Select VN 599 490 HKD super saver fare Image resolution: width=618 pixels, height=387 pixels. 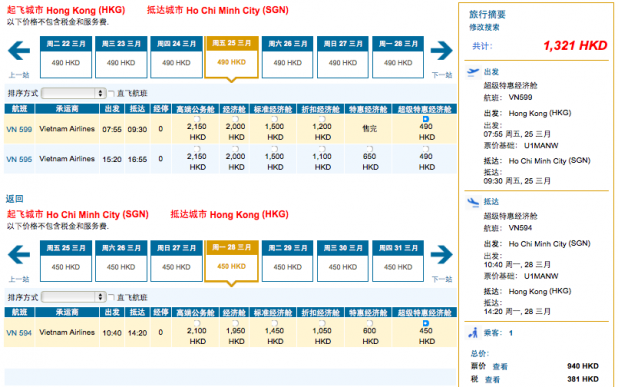[x=426, y=119]
